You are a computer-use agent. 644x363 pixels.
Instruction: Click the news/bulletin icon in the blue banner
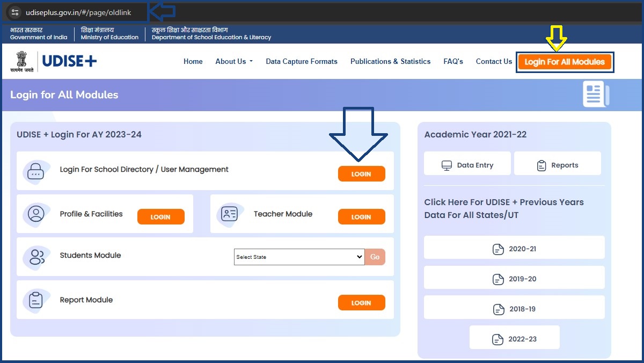coord(595,93)
